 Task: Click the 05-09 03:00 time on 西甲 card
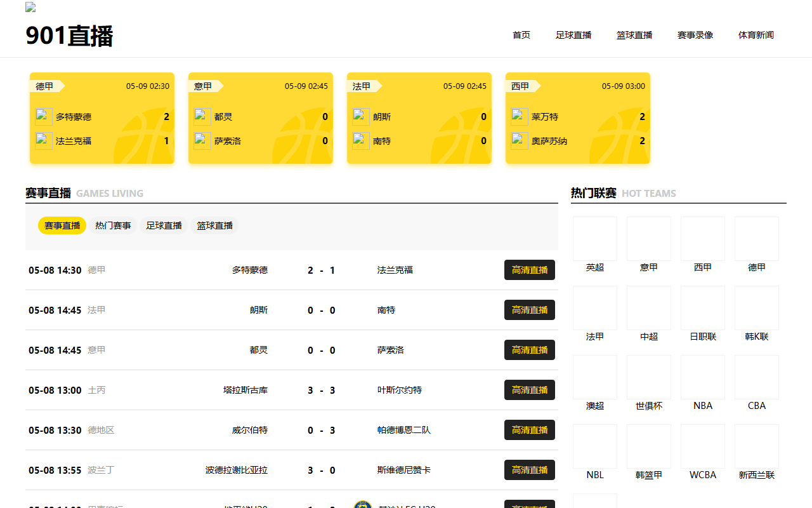[624, 86]
